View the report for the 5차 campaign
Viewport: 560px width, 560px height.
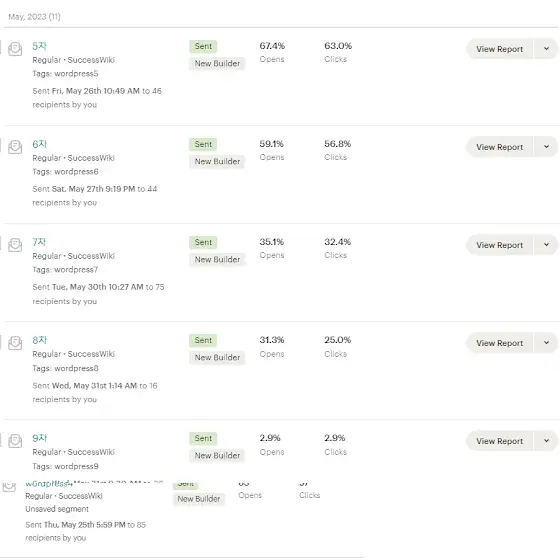[x=499, y=49]
